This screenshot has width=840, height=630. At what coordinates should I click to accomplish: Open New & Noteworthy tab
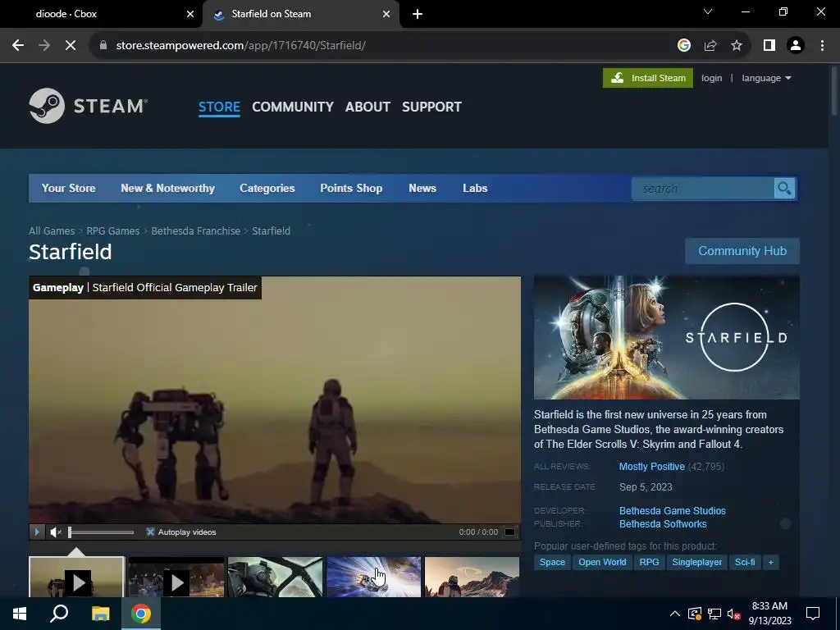coord(167,188)
